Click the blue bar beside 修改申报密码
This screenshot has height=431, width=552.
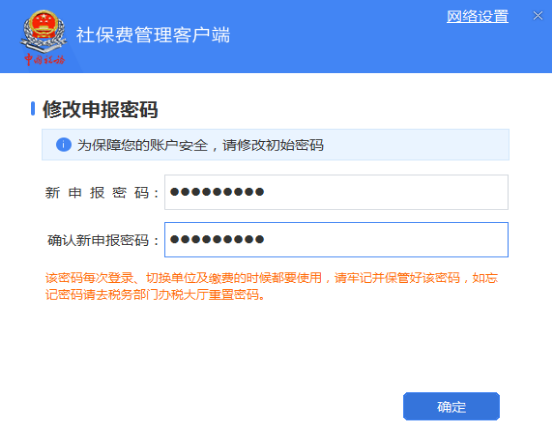coord(33,108)
